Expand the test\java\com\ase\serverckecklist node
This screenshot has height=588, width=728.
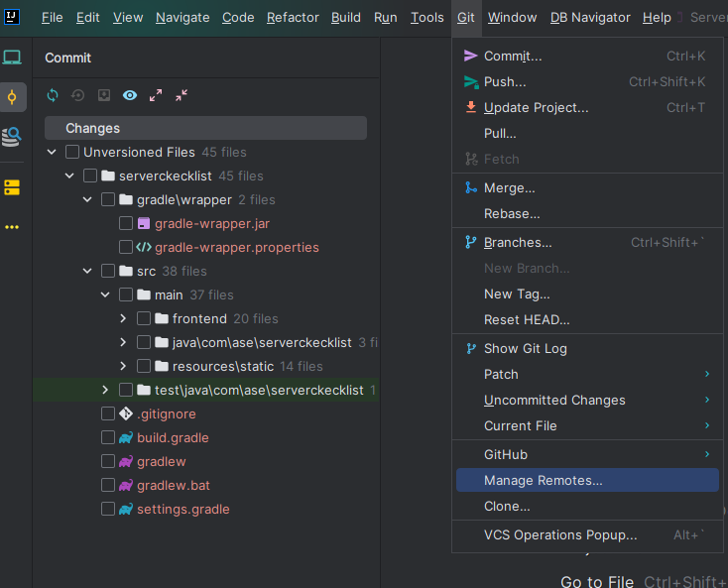[105, 390]
